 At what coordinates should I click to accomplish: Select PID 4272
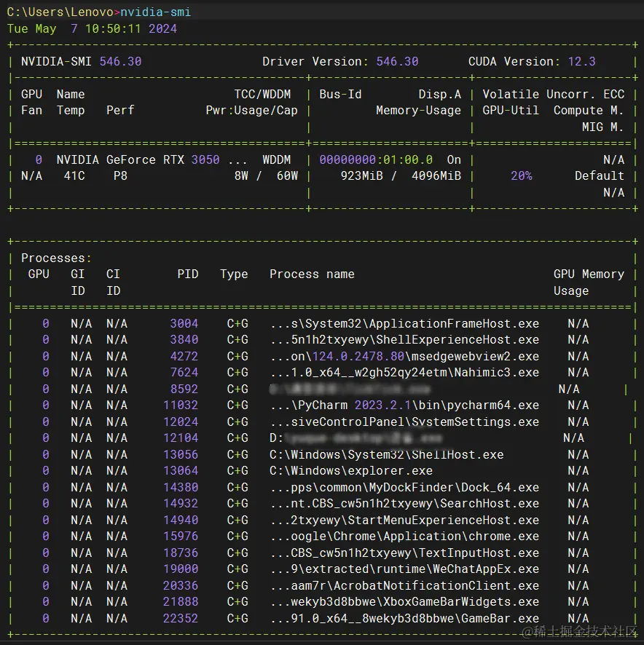(184, 356)
